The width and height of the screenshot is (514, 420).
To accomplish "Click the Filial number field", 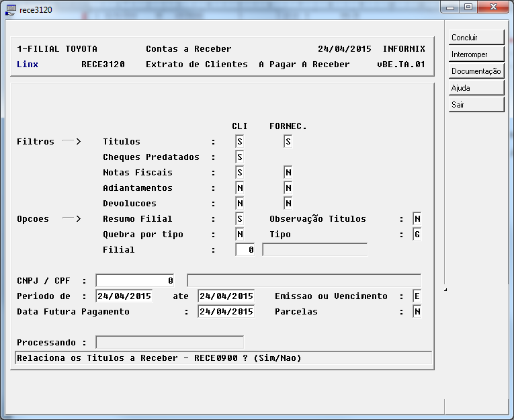I will (245, 250).
